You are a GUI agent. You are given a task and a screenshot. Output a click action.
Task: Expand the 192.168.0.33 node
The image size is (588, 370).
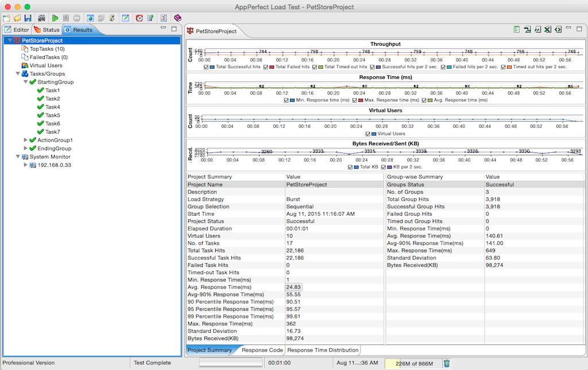[25, 165]
